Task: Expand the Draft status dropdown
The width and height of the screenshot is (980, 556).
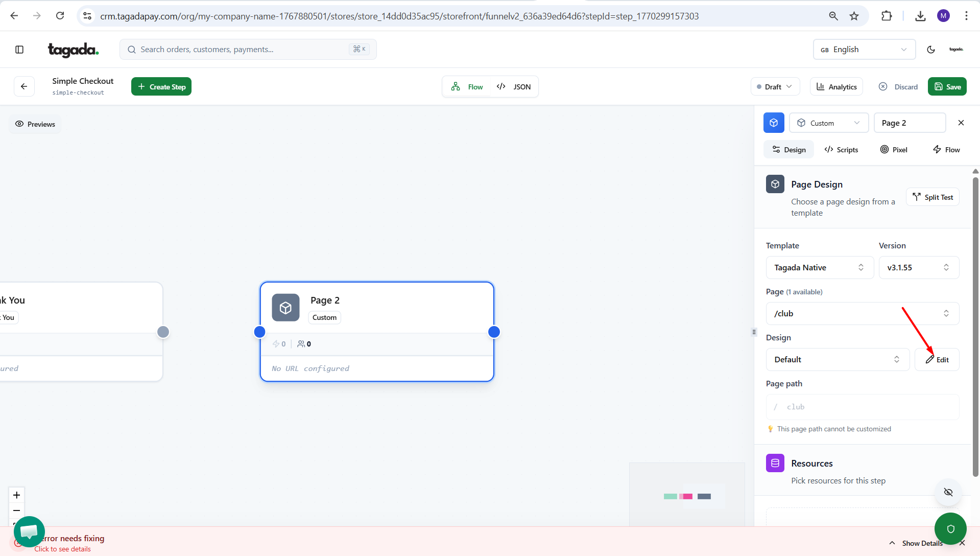Action: [x=775, y=87]
